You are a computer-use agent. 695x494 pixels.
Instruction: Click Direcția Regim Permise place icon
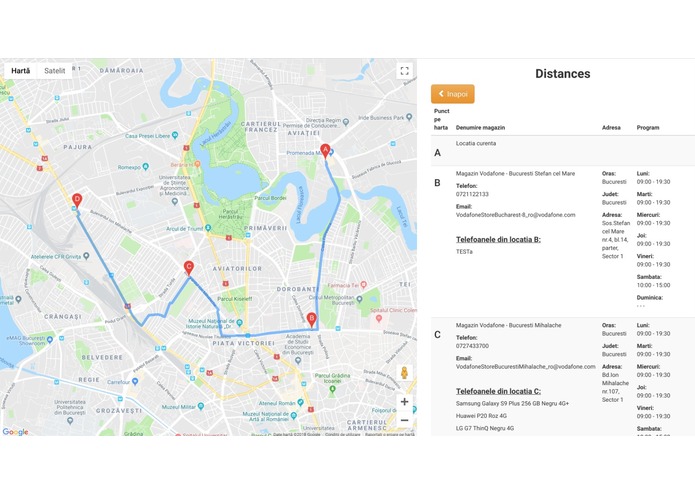(346, 122)
